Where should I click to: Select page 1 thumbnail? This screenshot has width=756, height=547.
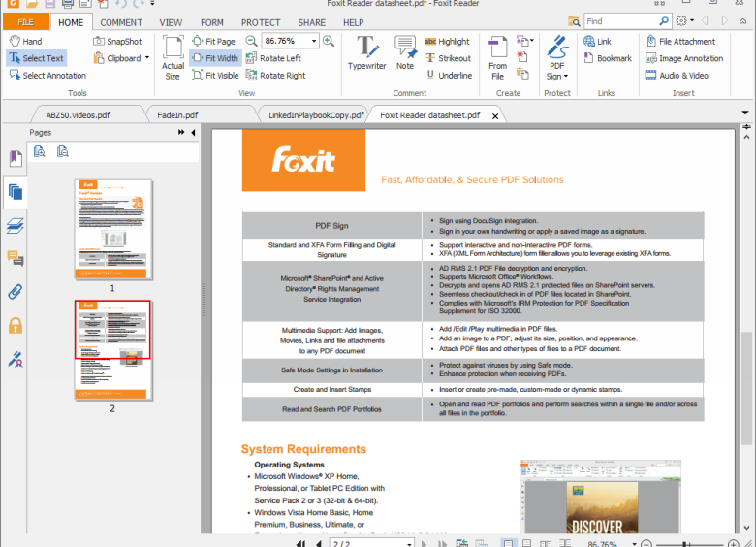(113, 230)
